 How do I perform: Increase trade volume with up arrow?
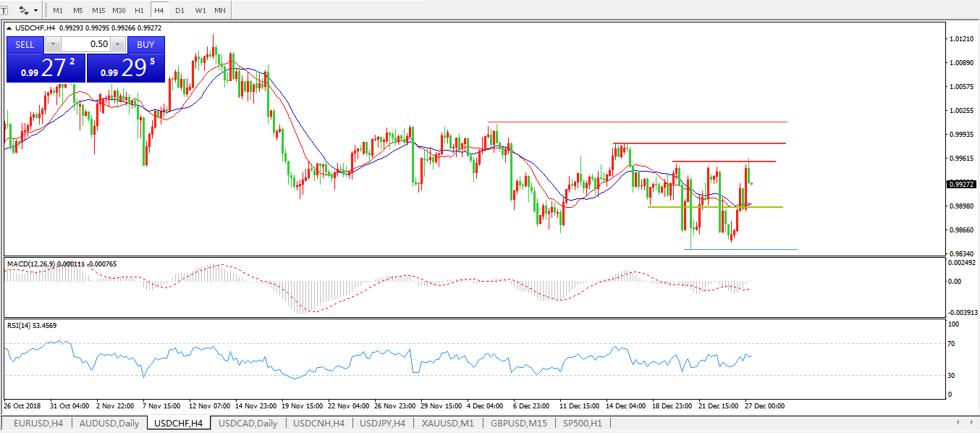point(118,45)
